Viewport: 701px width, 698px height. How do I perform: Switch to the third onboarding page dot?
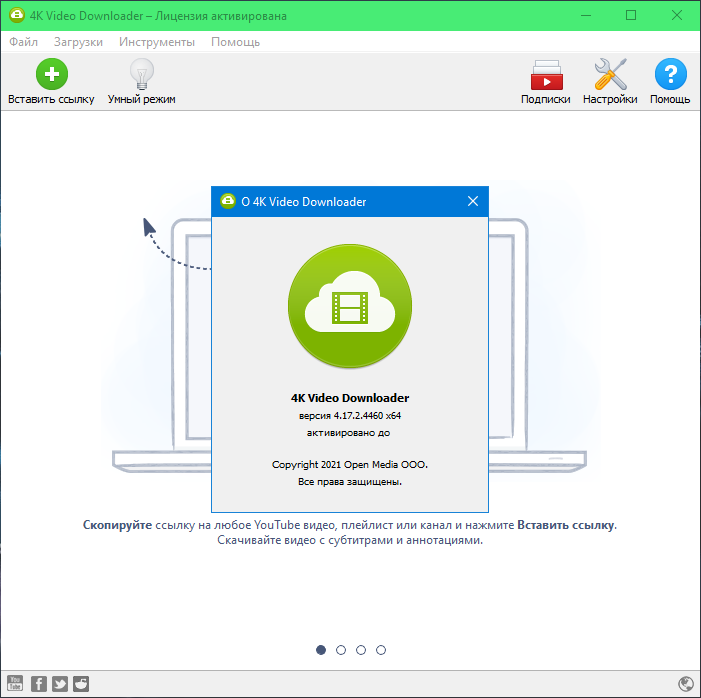[361, 650]
